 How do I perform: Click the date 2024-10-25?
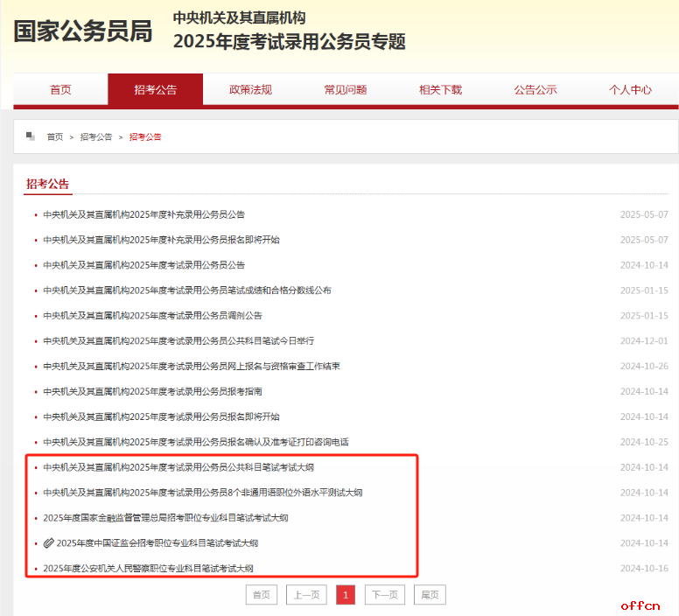click(644, 442)
